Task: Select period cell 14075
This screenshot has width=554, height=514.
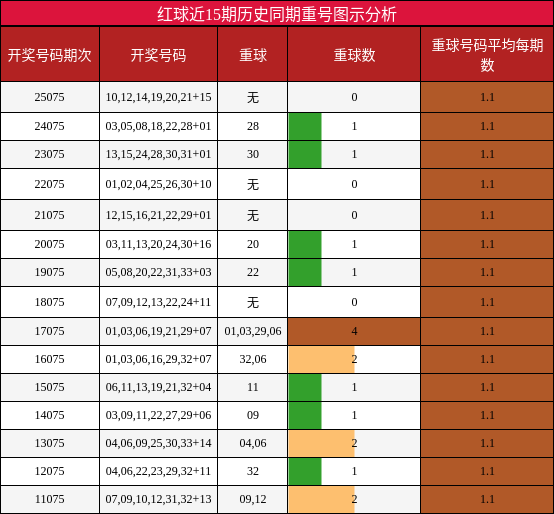Action: (x=49, y=415)
